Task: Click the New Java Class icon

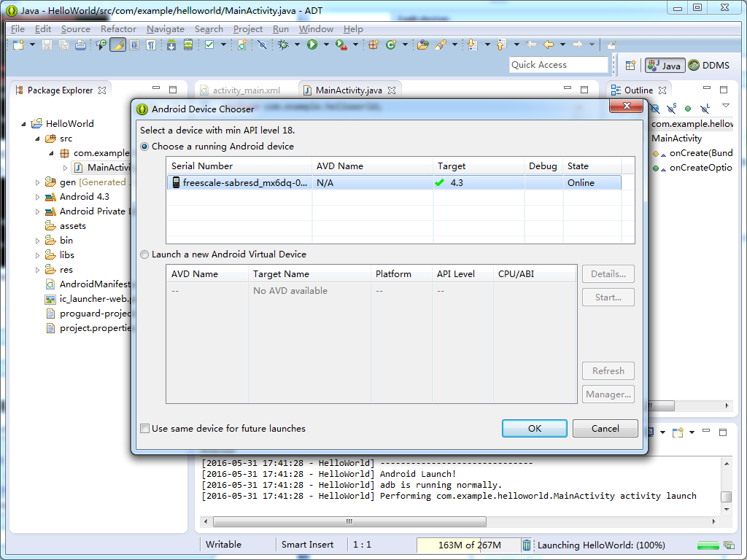Action: (391, 44)
